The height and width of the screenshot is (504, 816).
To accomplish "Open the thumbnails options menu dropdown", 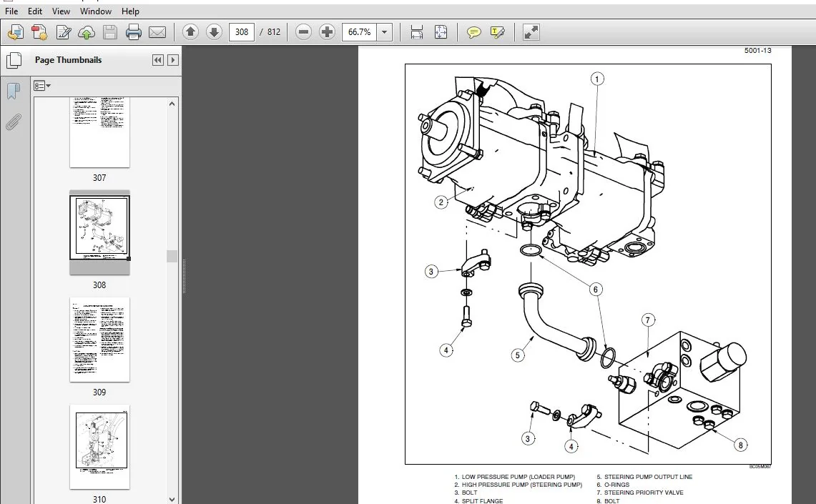I will [x=42, y=86].
